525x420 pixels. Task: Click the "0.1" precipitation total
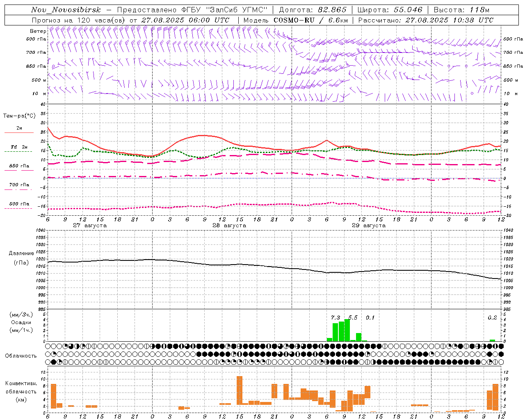pos(370,317)
